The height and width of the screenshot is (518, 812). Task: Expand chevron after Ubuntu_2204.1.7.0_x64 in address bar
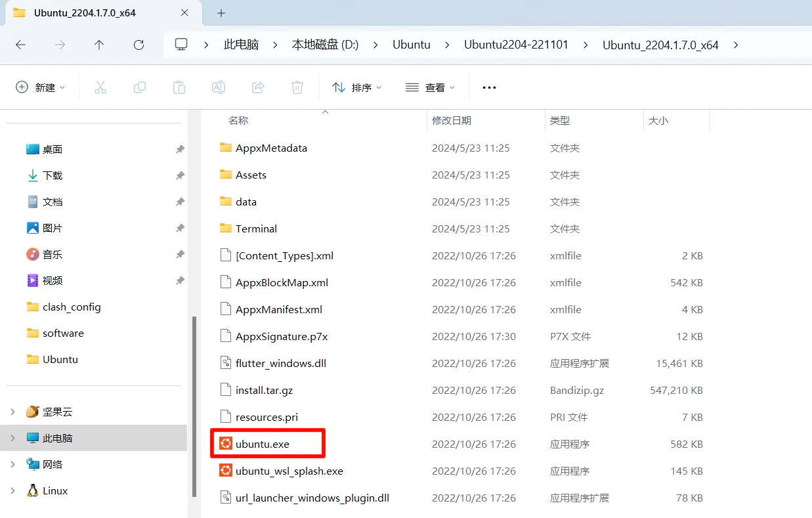[736, 45]
